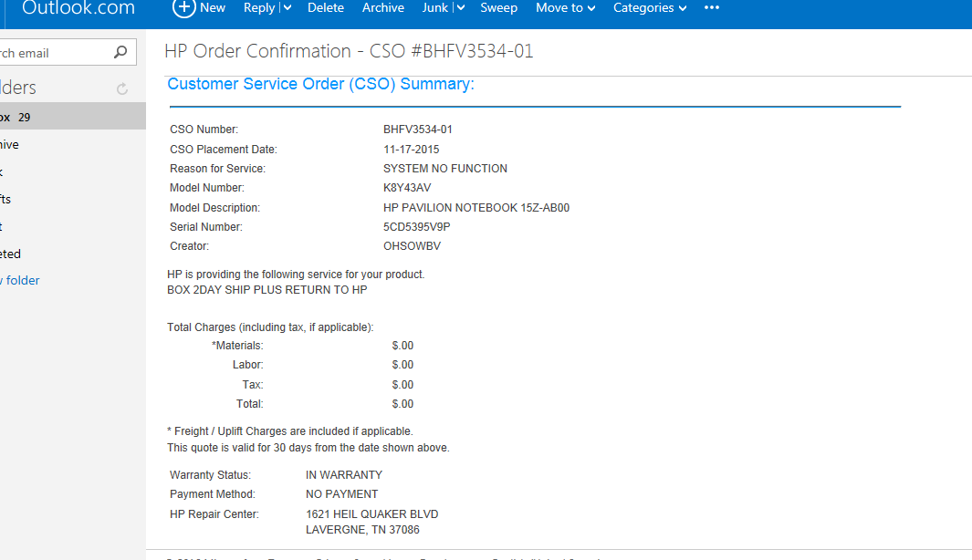Click the Freight / Uplift Charges note
972x560 pixels.
289,431
